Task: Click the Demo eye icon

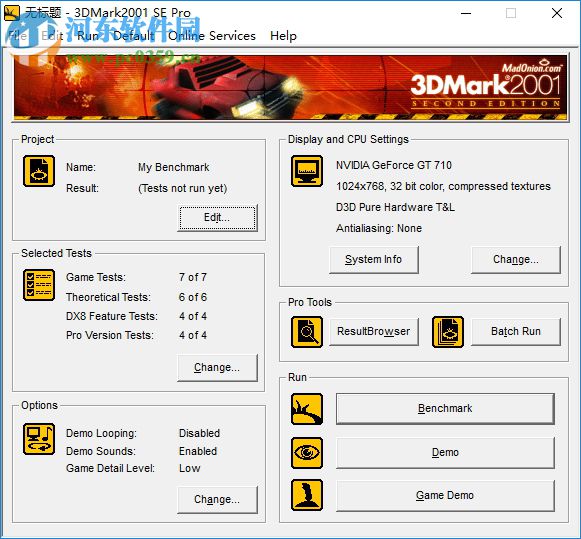Action: [x=307, y=453]
